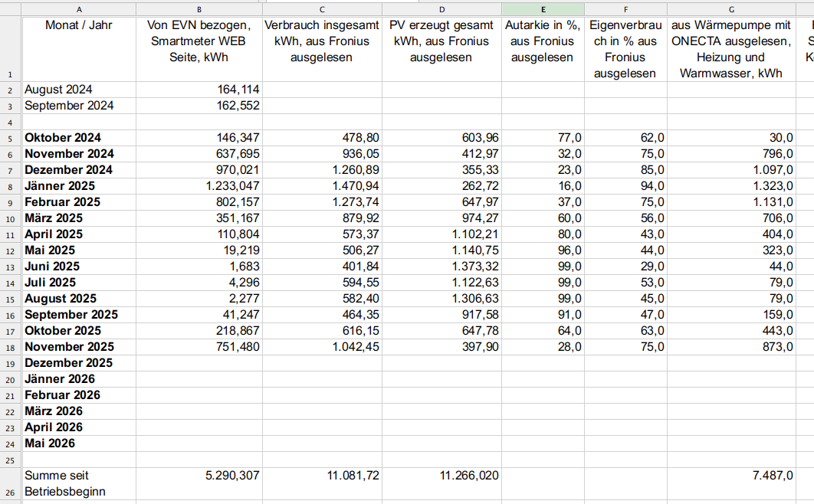Viewport: 814px width, 504px height.
Task: Click Eigenverbrauch value 94,0
Action: coord(625,186)
